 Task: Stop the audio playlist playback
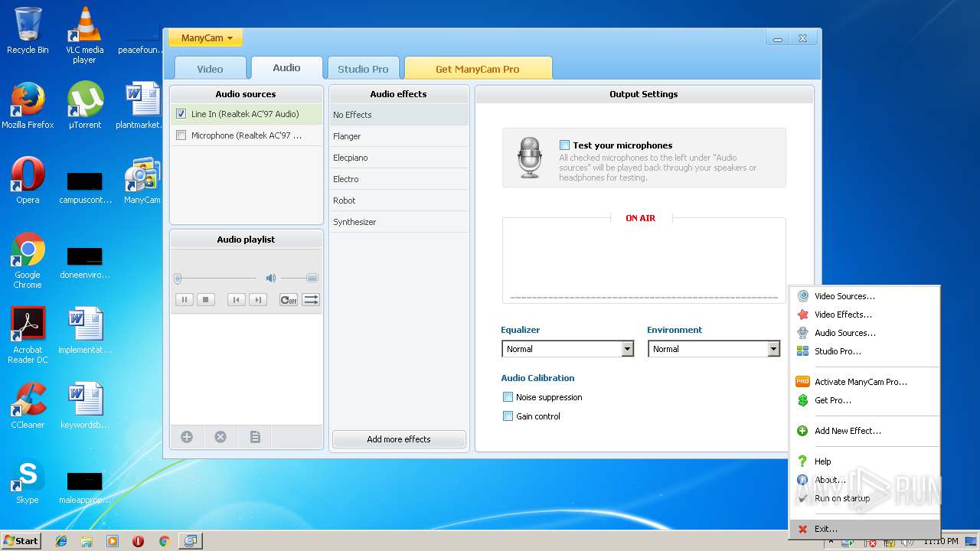205,300
